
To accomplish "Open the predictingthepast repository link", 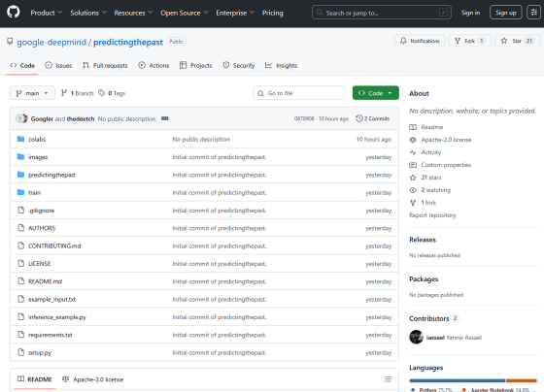I will [x=128, y=42].
